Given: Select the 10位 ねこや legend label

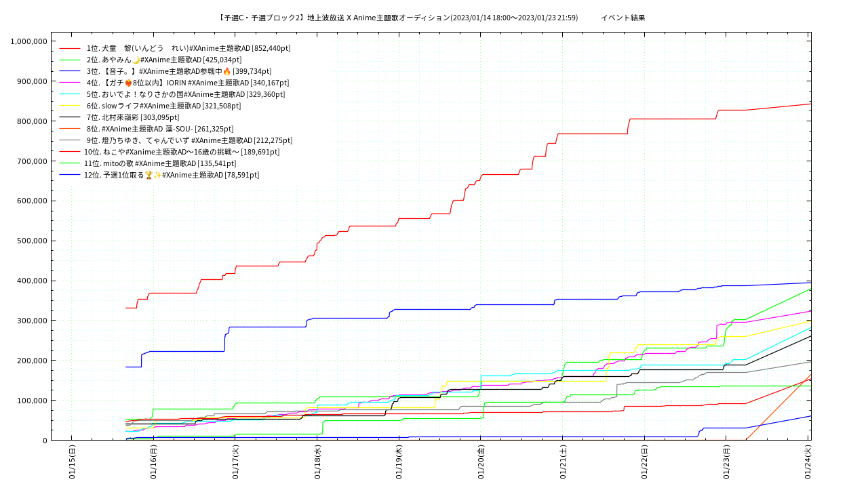Looking at the screenshot, I should [181, 152].
